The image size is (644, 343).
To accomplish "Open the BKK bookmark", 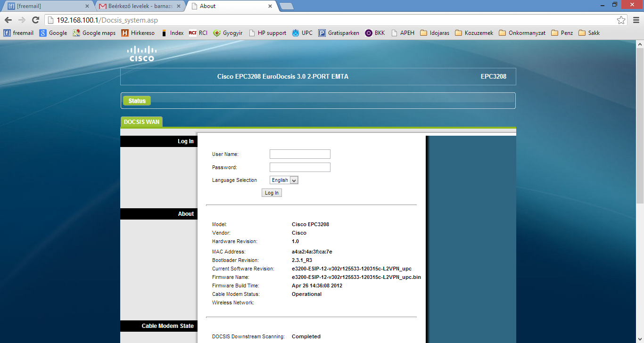I will coord(375,33).
